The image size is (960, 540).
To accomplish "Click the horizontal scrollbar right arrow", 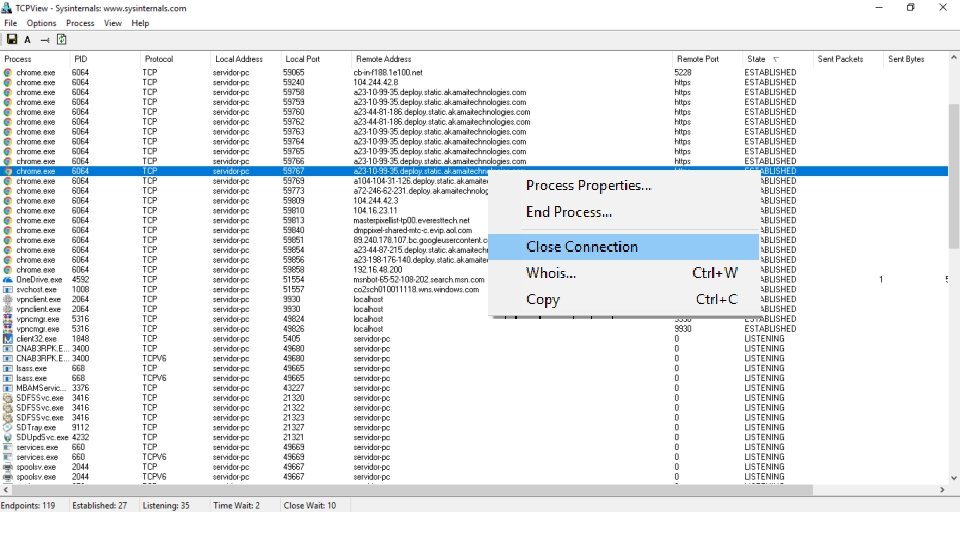I will pyautogui.click(x=942, y=490).
